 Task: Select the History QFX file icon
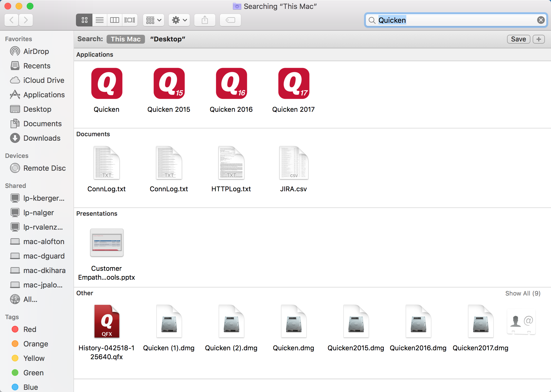point(107,322)
